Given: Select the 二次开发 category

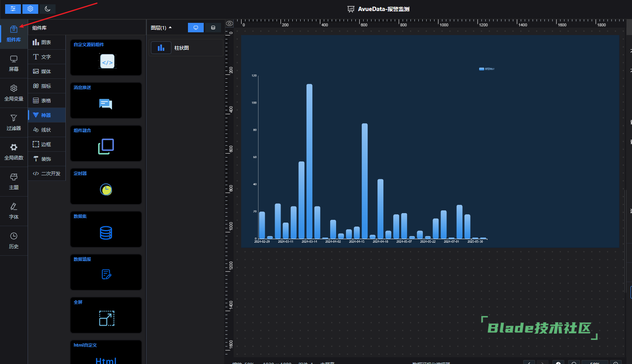Looking at the screenshot, I should 46,173.
